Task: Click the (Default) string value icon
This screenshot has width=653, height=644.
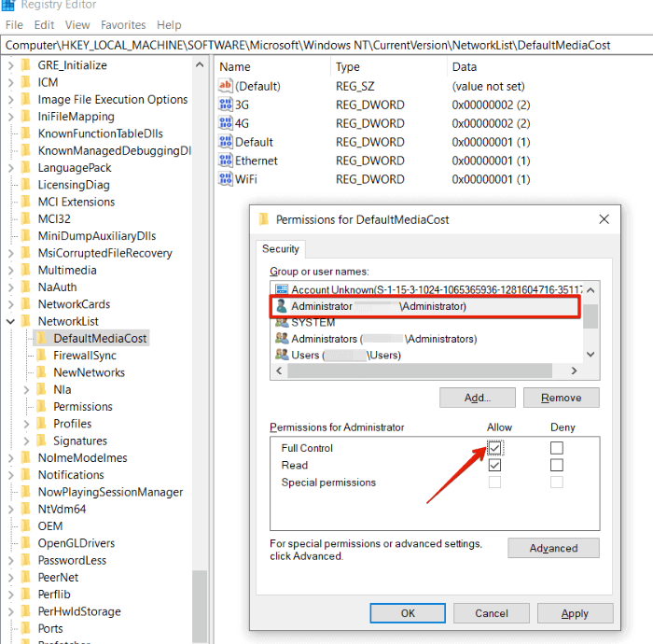Action: [226, 86]
